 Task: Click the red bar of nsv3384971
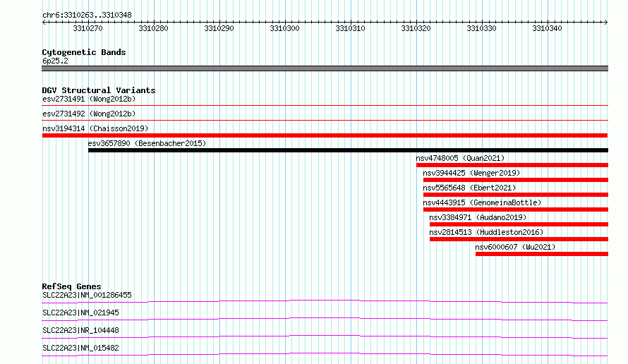pos(519,224)
